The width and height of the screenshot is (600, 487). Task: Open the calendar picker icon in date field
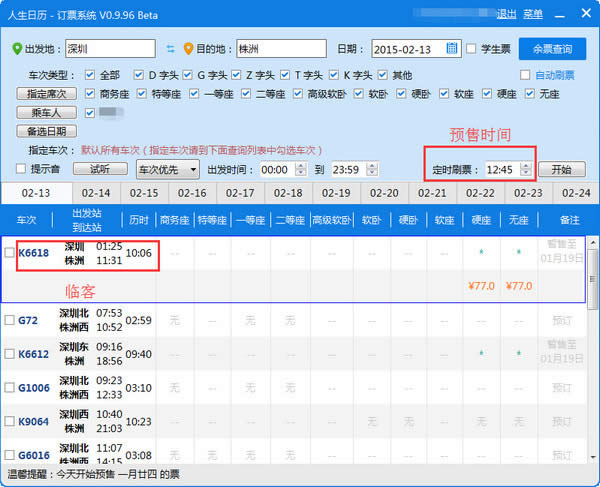(x=452, y=48)
